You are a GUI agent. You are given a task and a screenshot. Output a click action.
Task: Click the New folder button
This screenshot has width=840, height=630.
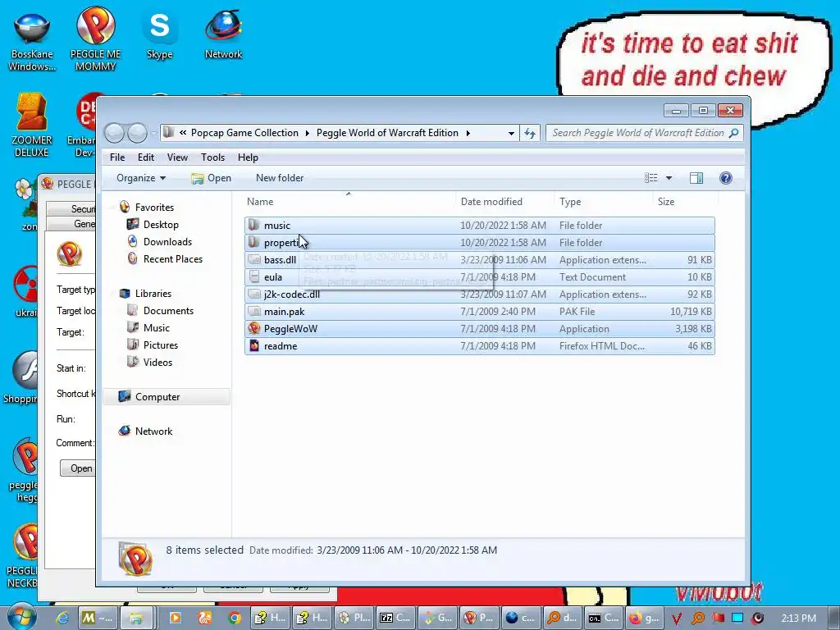pos(280,178)
